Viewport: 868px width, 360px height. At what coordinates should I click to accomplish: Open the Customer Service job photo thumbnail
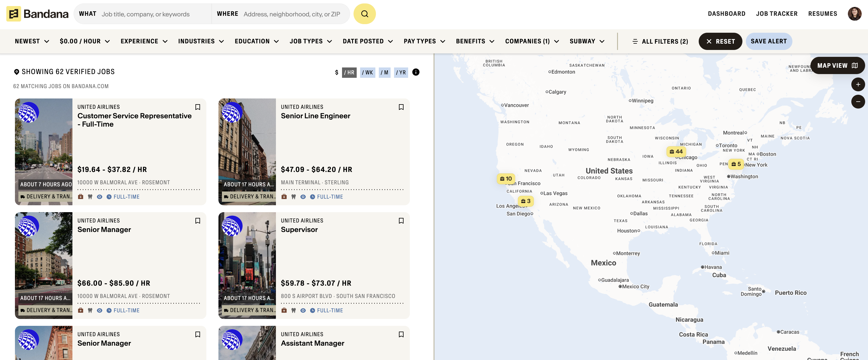click(43, 152)
